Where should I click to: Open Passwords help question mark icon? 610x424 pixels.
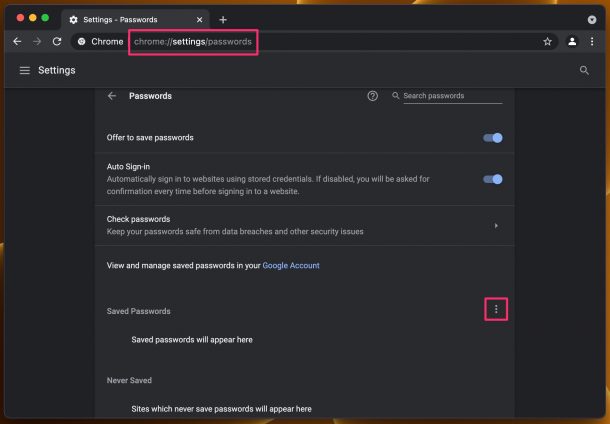pos(372,96)
